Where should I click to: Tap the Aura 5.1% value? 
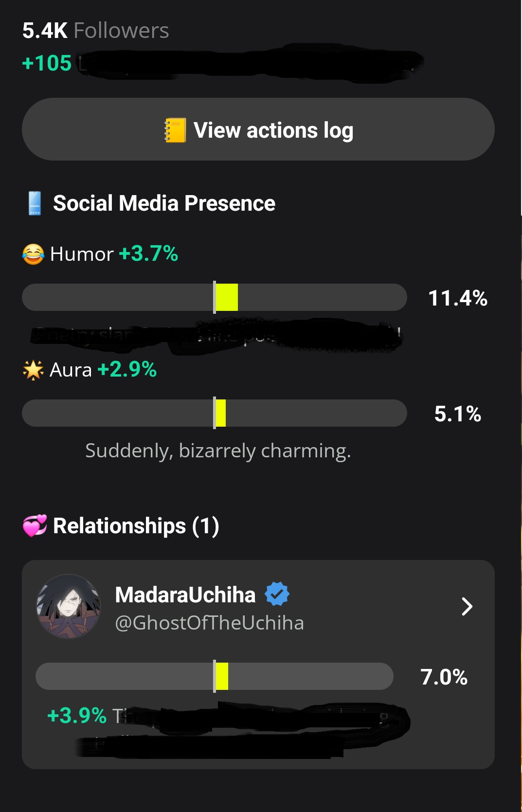457,414
